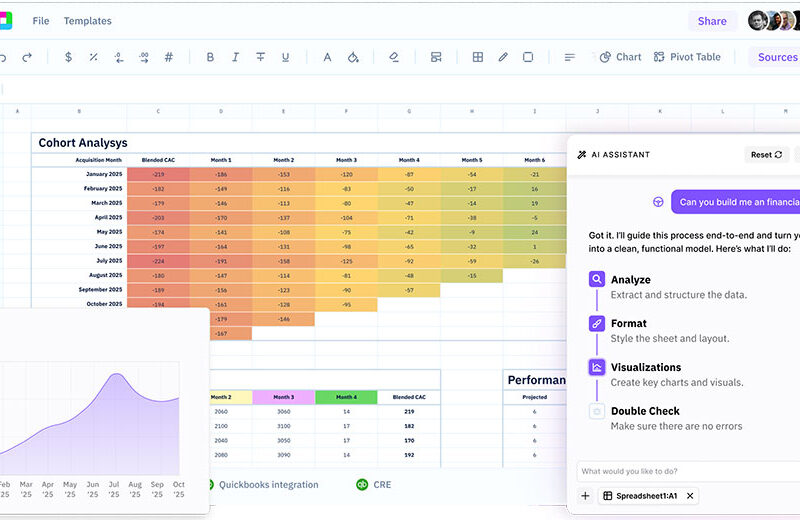Toggle underline formatting
The width and height of the screenshot is (800, 520).
click(286, 57)
